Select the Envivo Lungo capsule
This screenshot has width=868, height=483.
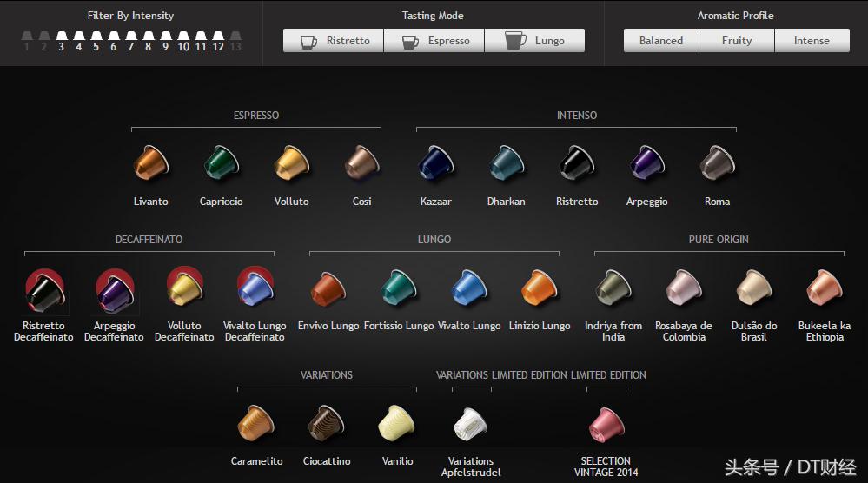328,288
